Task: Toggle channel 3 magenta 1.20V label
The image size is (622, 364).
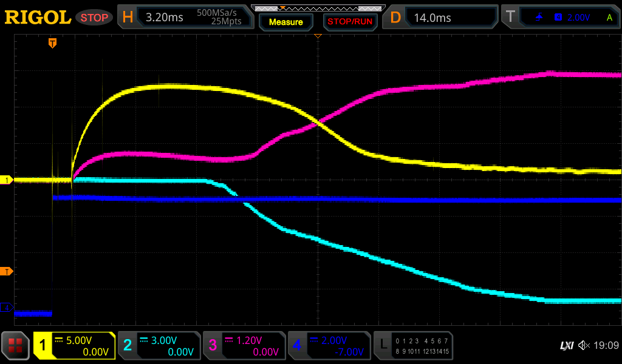Action: coord(244,346)
